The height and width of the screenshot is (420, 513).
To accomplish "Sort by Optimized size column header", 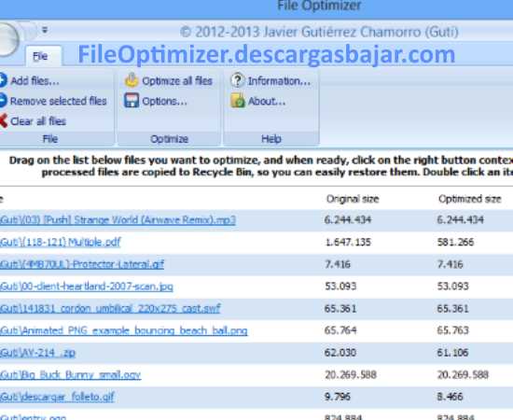I will click(469, 199).
